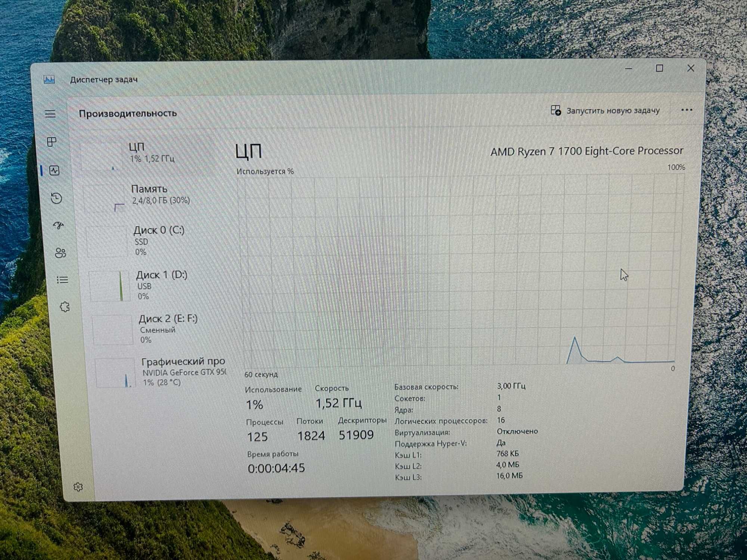Viewport: 747px width, 560px height.
Task: Open the three-dot more options menu
Action: pos(686,110)
